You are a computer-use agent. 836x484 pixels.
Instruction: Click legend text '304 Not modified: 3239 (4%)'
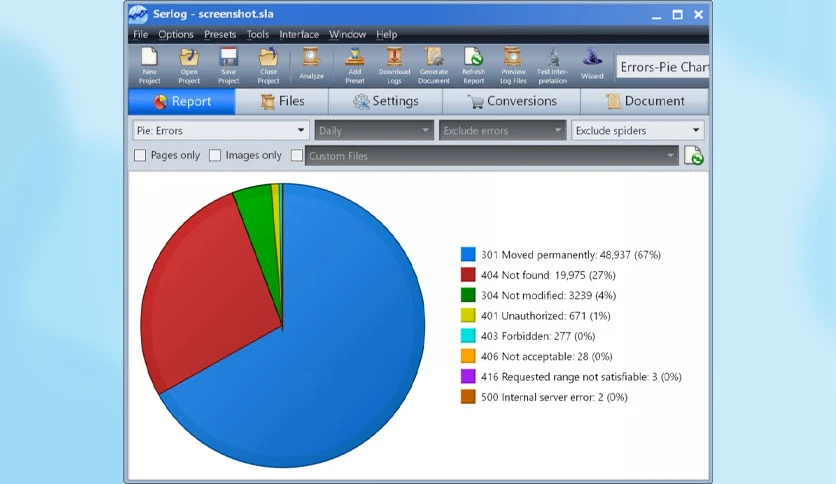(548, 295)
